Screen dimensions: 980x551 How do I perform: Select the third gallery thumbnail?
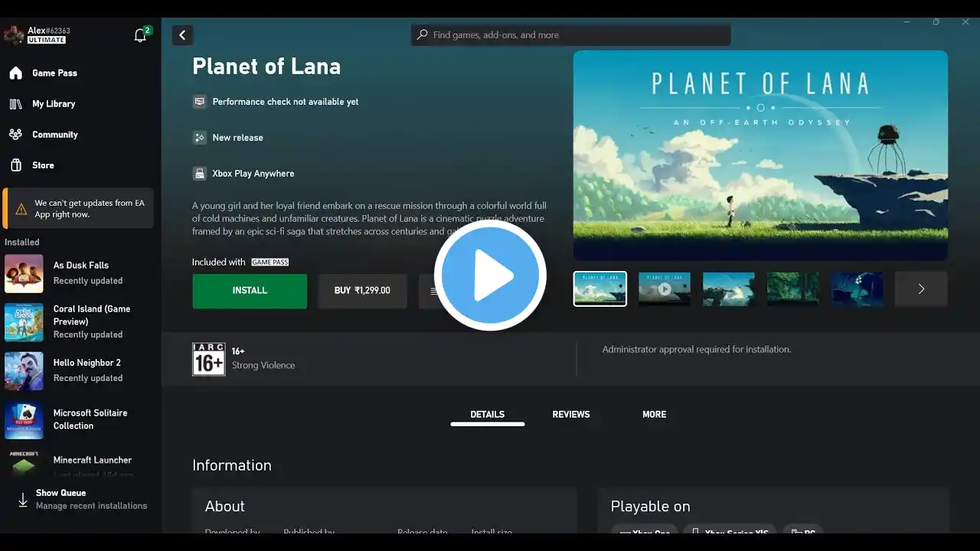729,289
